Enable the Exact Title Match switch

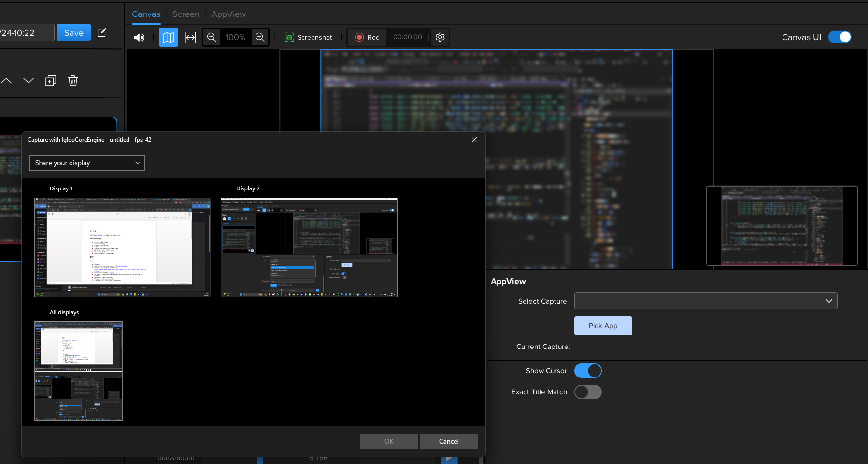(x=588, y=392)
